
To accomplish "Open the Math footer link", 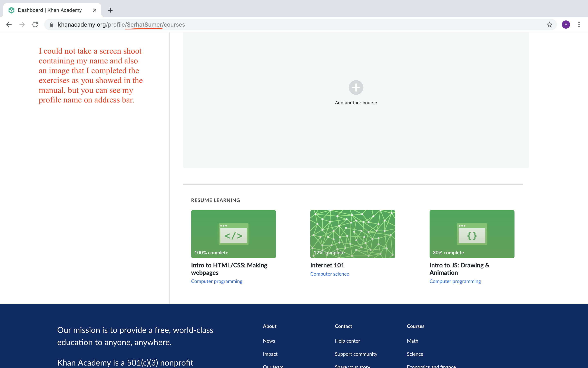I will point(412,341).
